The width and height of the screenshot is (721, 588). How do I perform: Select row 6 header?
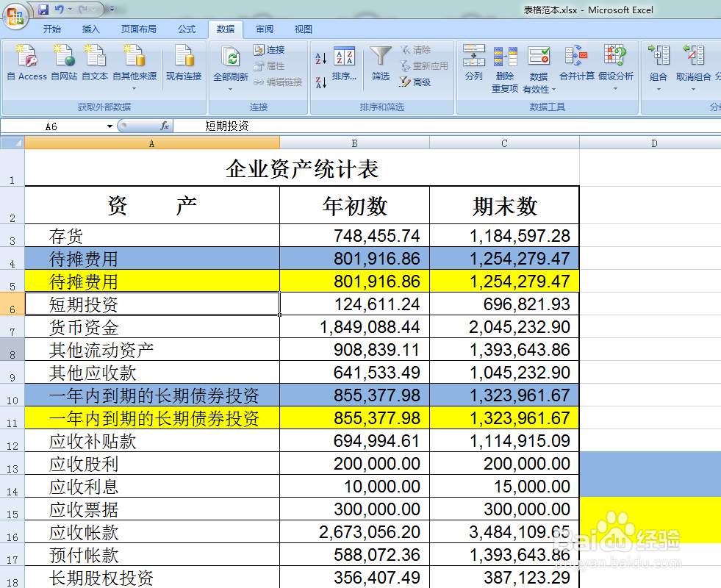coord(12,304)
